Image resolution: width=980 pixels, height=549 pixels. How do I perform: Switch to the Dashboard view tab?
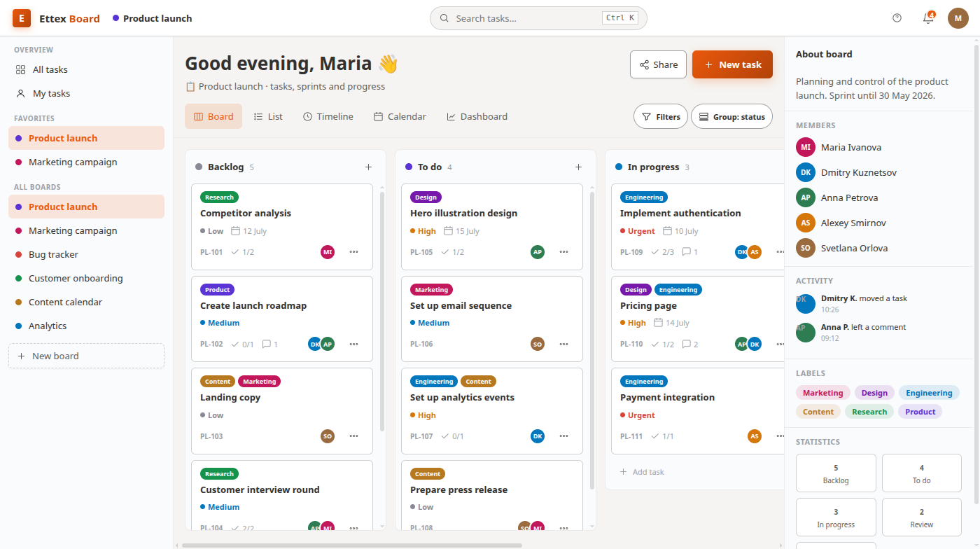477,116
